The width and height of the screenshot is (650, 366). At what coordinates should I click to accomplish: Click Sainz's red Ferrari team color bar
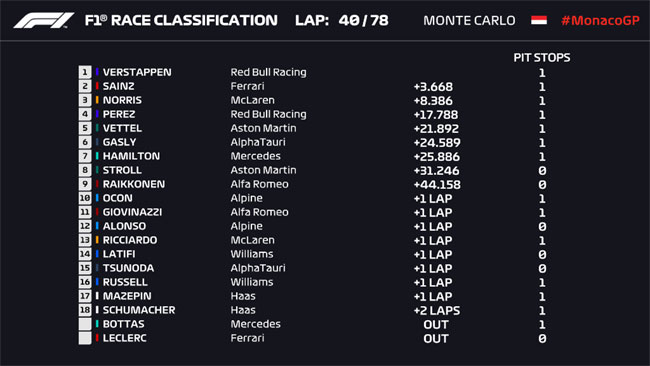pos(97,86)
